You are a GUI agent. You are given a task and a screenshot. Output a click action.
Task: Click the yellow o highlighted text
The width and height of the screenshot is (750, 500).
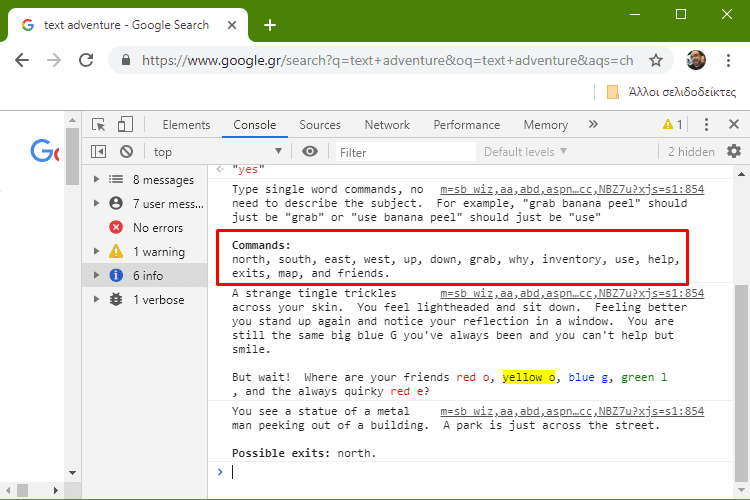pyautogui.click(x=529, y=377)
